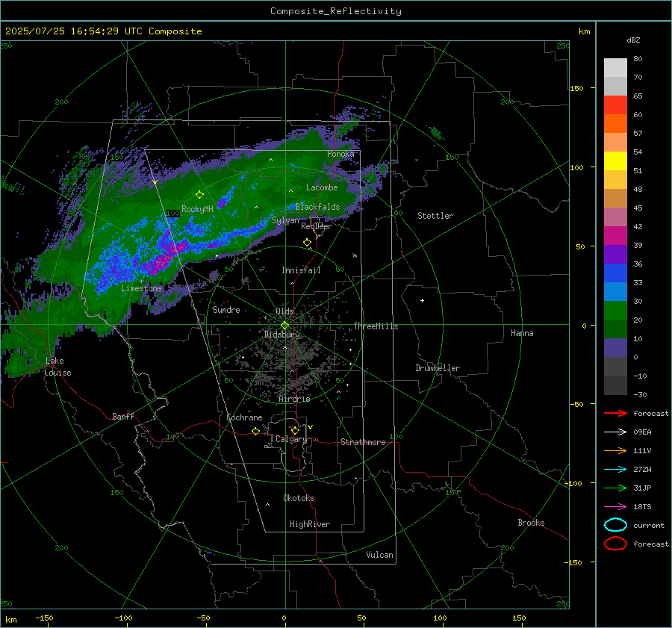Click the orange 111V arrow icon
672x628 pixels.
click(x=615, y=450)
